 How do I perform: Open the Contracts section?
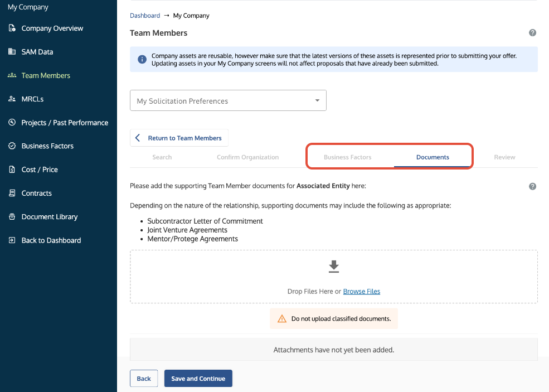(37, 193)
